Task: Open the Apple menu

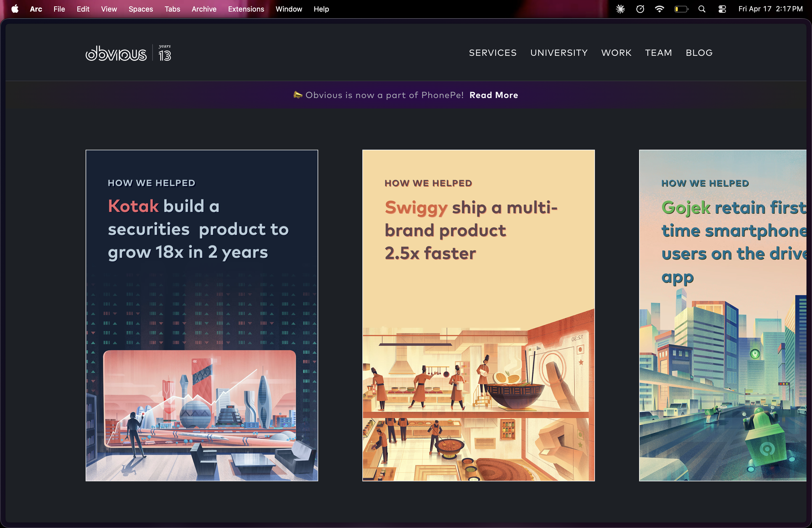Action: tap(15, 9)
